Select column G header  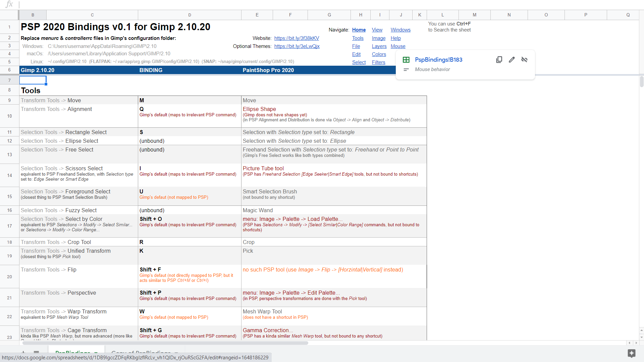[329, 15]
